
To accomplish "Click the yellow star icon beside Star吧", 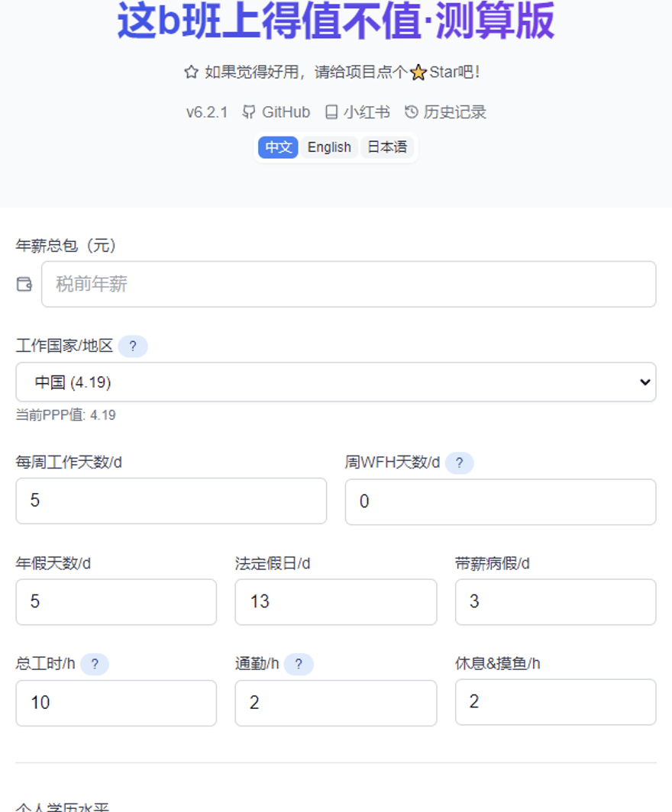I will pos(418,72).
